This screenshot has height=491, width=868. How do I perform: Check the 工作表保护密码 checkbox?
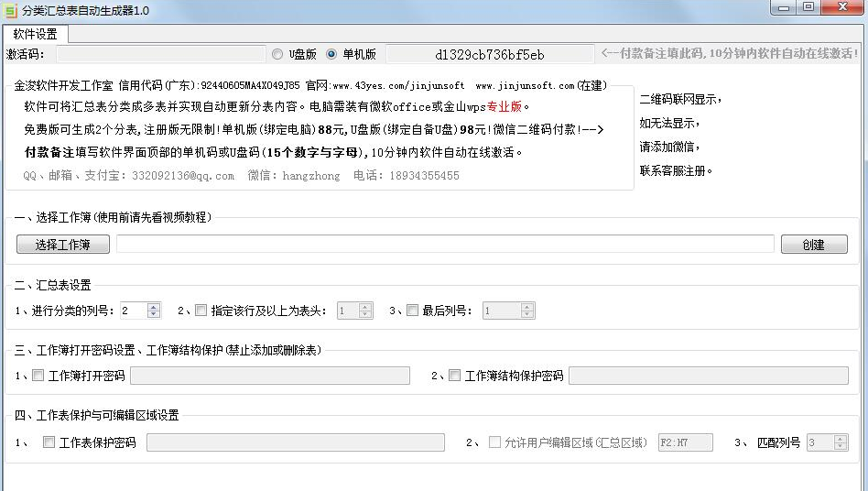(49, 442)
